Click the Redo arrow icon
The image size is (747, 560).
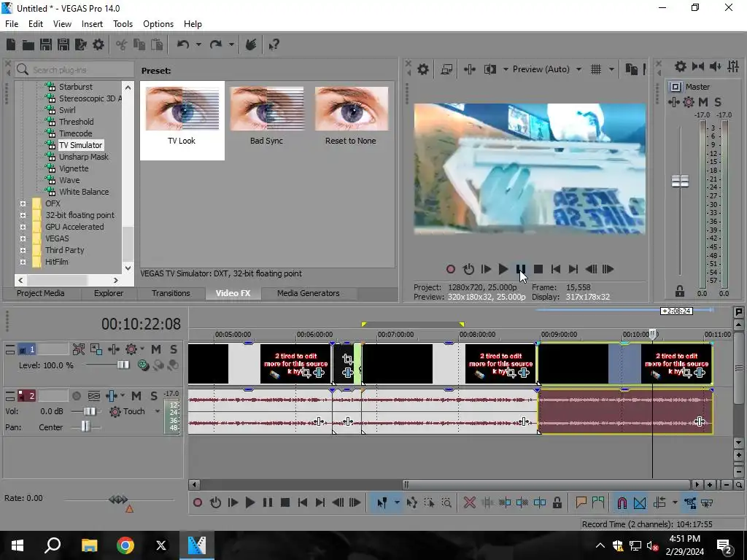coord(216,44)
